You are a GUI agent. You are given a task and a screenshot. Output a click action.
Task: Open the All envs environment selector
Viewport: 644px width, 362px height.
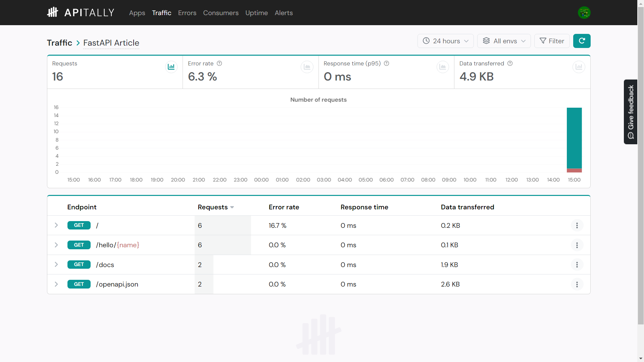point(504,41)
